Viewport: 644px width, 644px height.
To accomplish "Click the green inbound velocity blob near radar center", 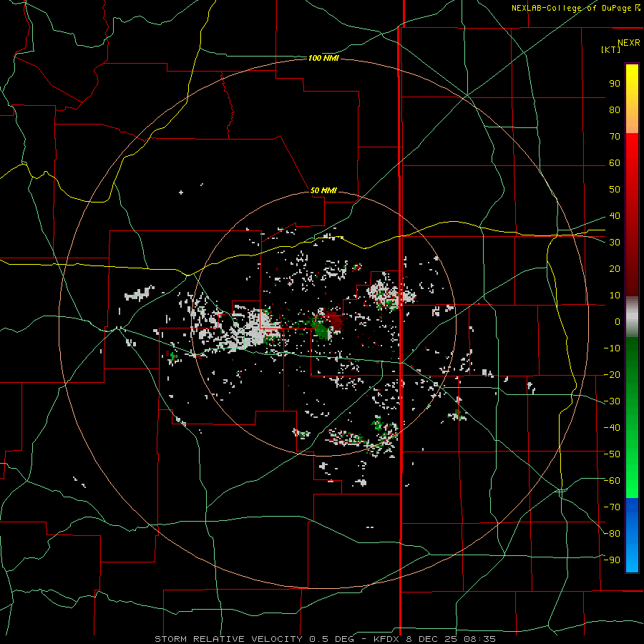I will tap(322, 330).
